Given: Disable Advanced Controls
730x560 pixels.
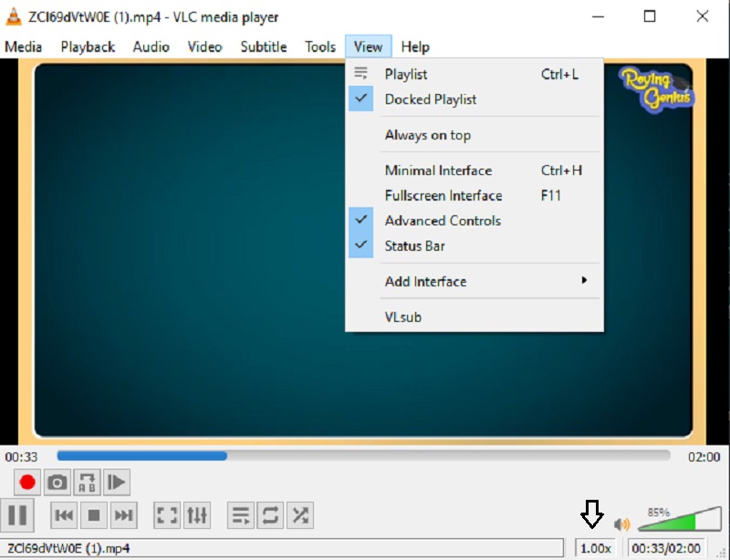Looking at the screenshot, I should click(x=443, y=221).
